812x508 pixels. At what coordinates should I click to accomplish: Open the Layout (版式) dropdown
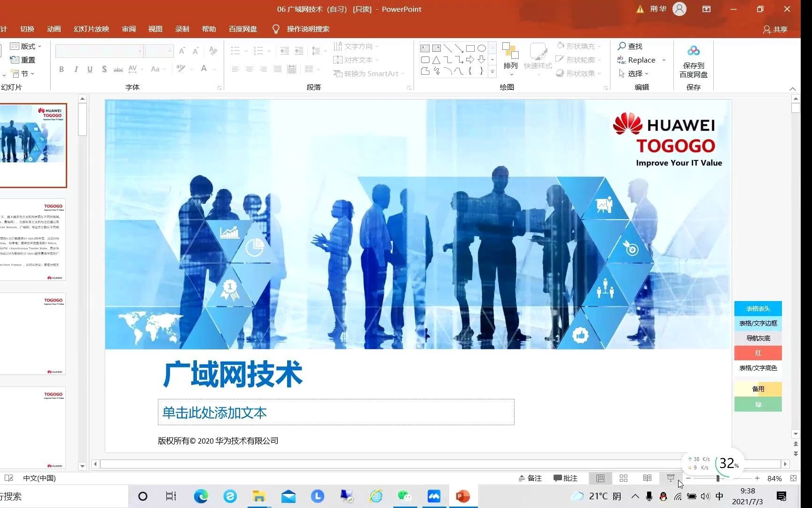click(26, 46)
